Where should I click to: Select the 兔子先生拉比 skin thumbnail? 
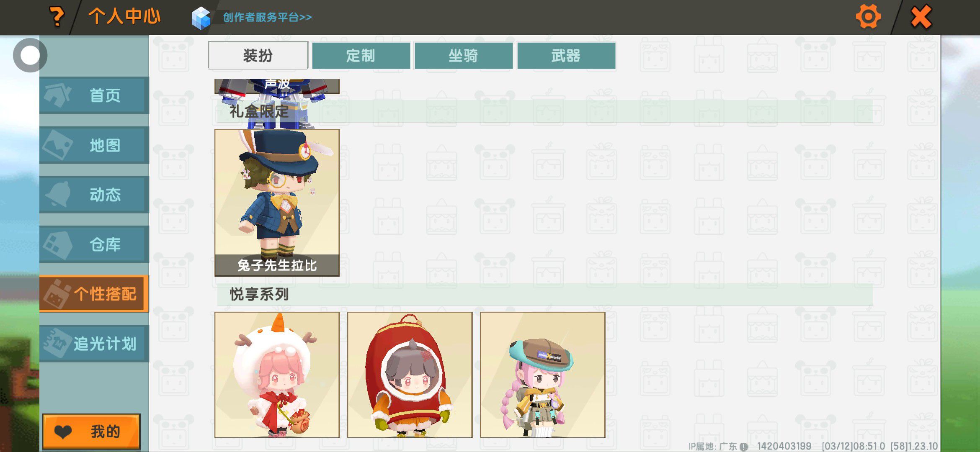click(277, 203)
